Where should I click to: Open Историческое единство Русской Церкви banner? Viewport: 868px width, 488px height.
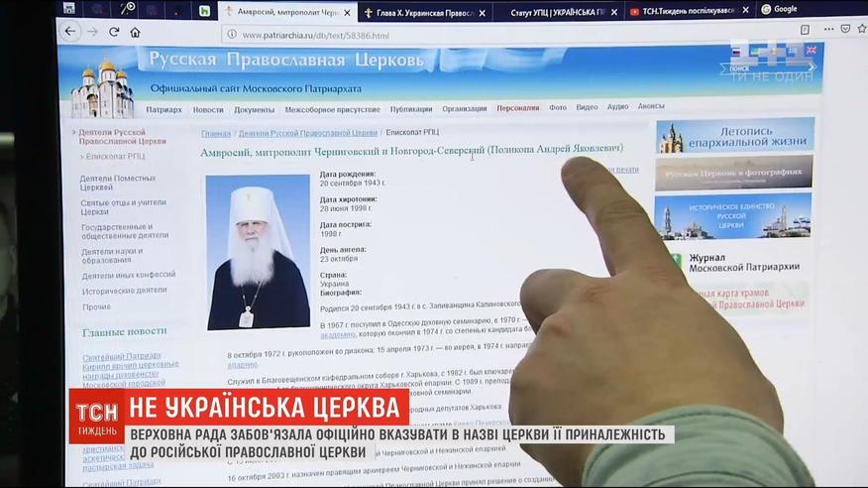pos(733,216)
